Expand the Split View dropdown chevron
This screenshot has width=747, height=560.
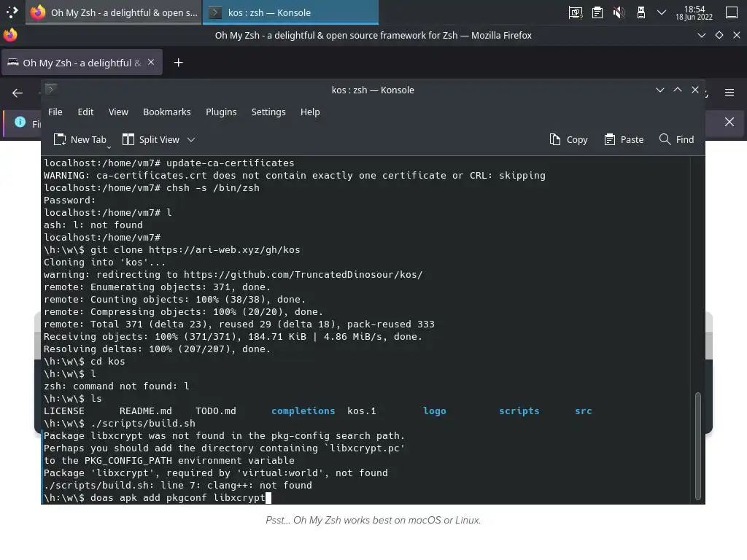click(x=191, y=139)
